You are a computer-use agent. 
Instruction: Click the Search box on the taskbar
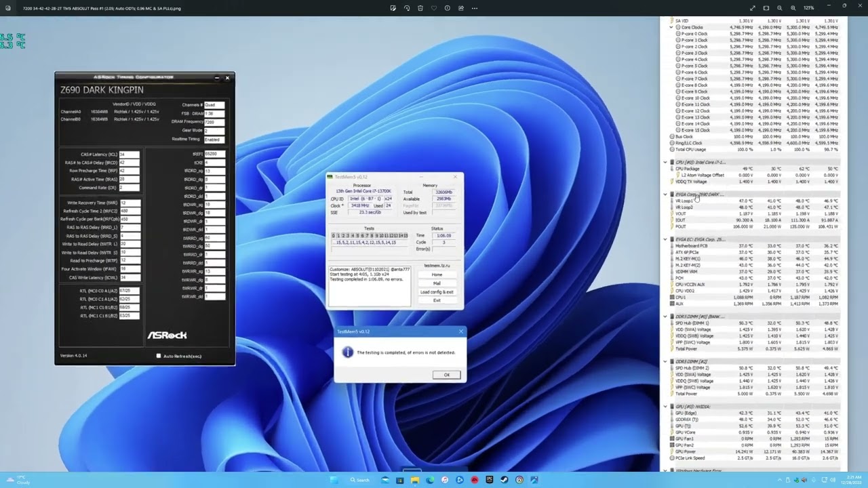pyautogui.click(x=360, y=480)
